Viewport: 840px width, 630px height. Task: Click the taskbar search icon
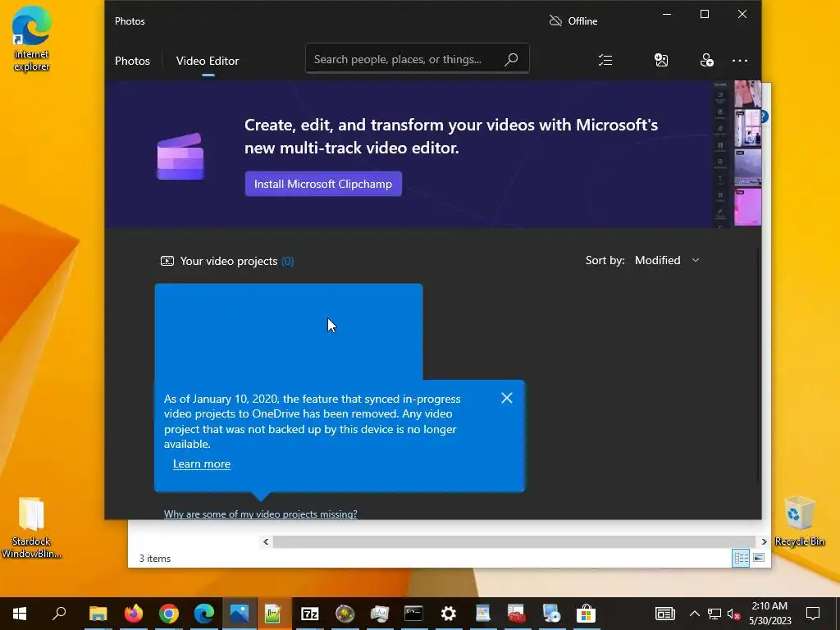point(59,614)
